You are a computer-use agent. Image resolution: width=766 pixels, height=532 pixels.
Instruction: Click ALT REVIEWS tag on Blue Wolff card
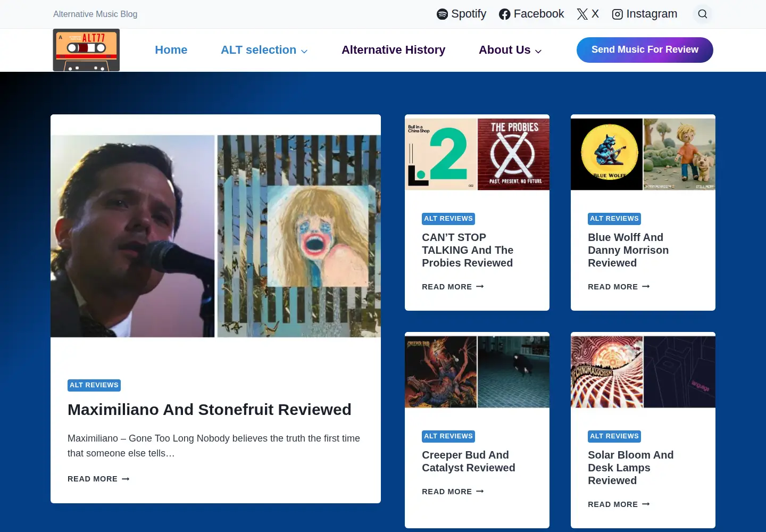click(614, 219)
